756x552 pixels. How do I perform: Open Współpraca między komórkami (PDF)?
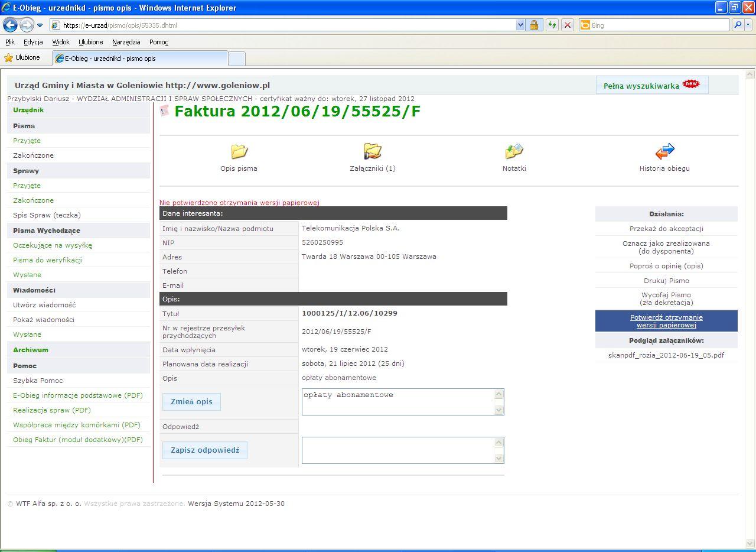coord(77,425)
